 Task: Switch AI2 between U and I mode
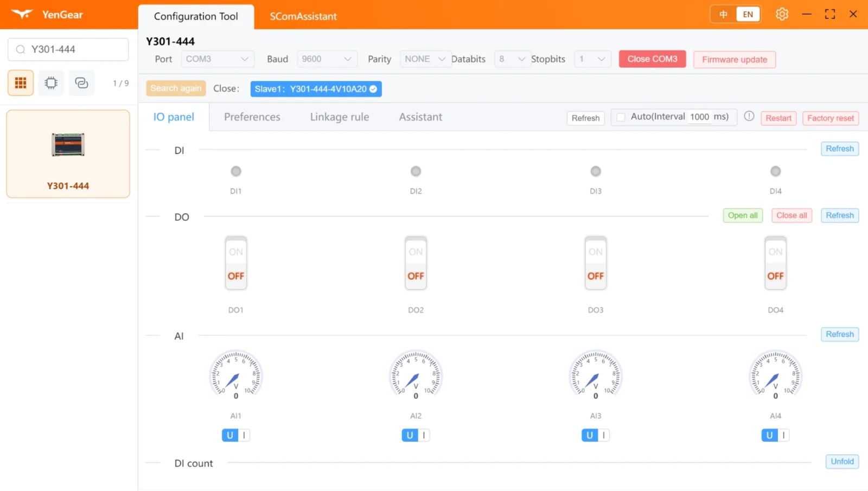(416, 435)
